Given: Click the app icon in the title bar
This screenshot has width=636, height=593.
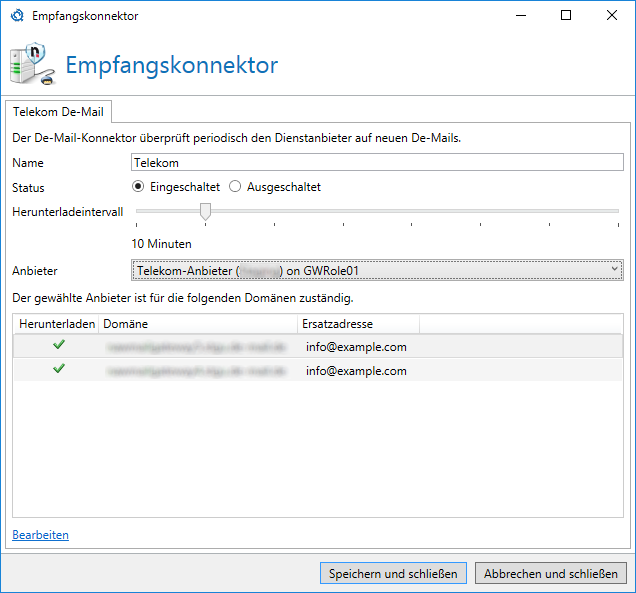Looking at the screenshot, I should point(17,16).
